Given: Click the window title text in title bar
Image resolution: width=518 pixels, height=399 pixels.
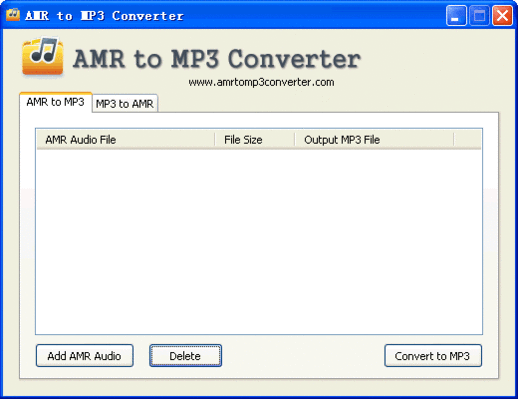Looking at the screenshot, I should click(104, 16).
